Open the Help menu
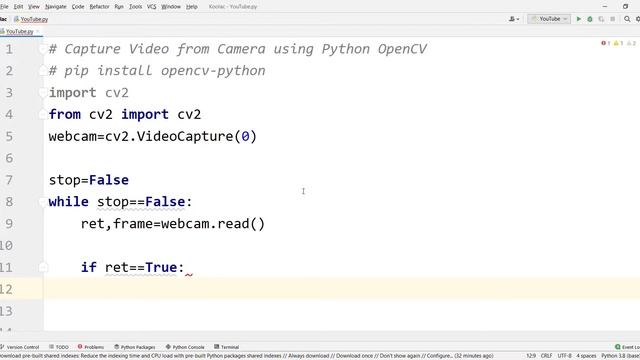 191,7
